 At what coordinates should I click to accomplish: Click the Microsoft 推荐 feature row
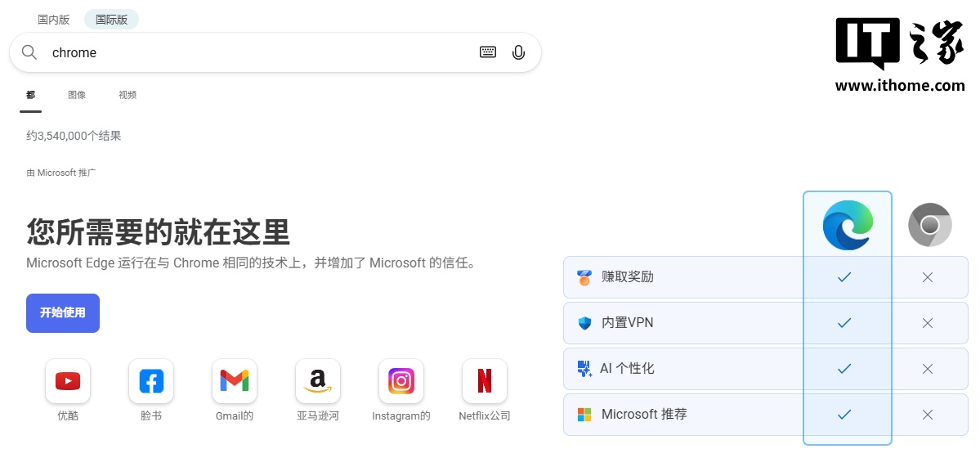pos(682,415)
